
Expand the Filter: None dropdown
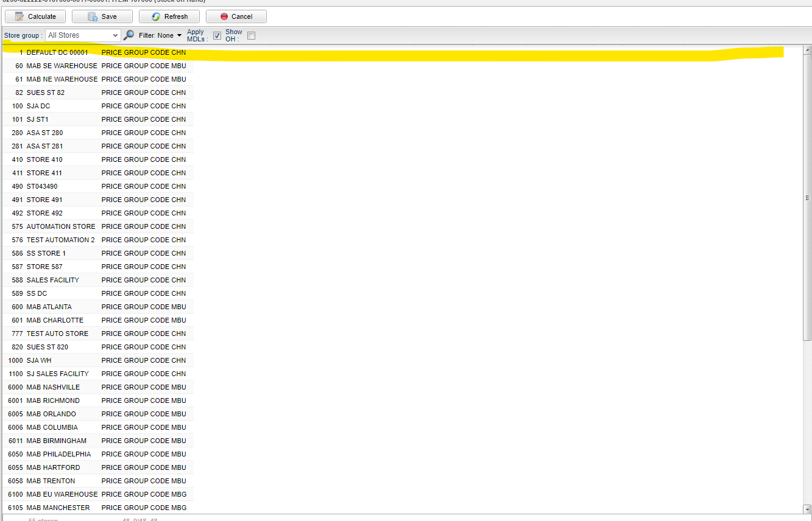point(160,35)
